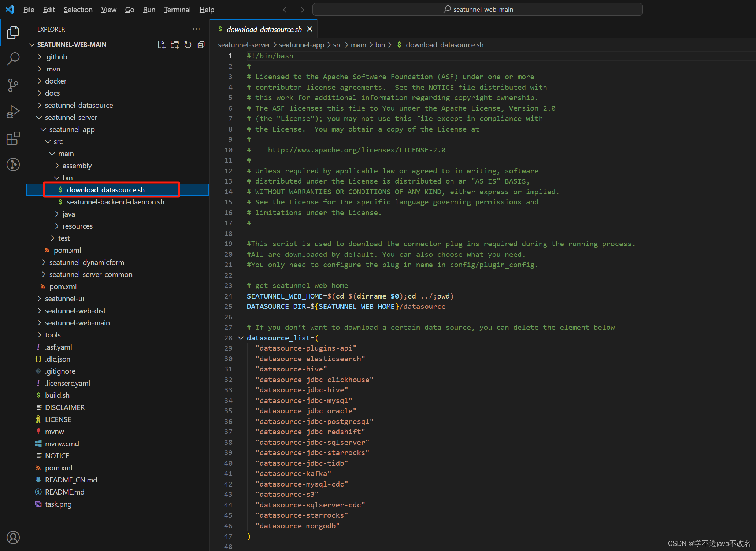Open the Accounts icon at bottom
Viewport: 756px width, 551px height.
[13, 537]
